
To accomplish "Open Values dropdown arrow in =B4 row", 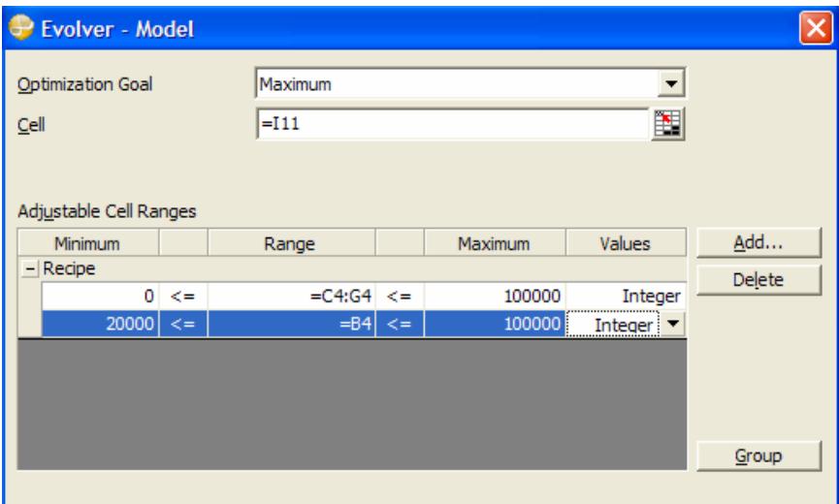I will [x=672, y=324].
